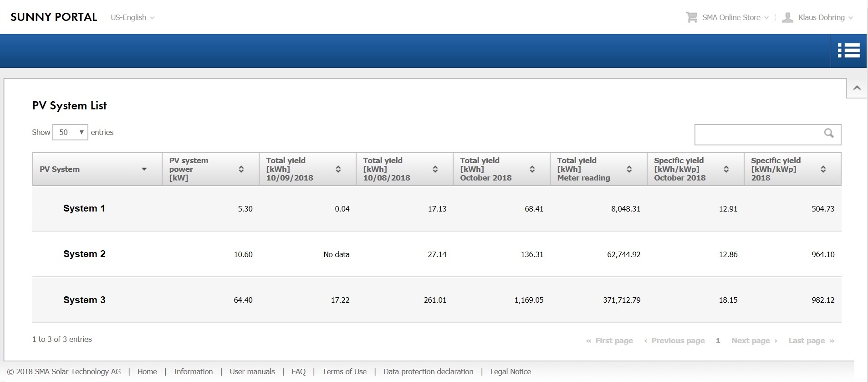Sort the PV System name column
Image resolution: width=868 pixels, height=382 pixels.
pyautogui.click(x=144, y=169)
